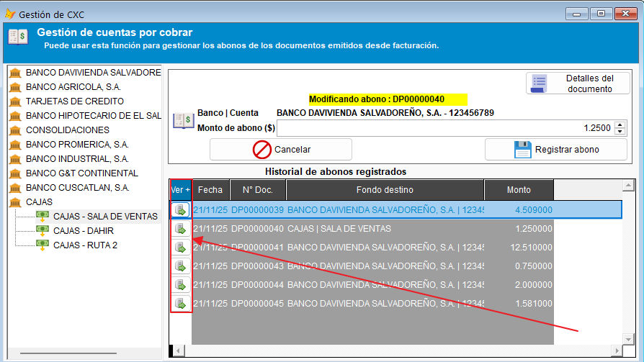Viewport: 644px width, 362px height.
Task: Open Detalles del documento
Action: click(578, 83)
